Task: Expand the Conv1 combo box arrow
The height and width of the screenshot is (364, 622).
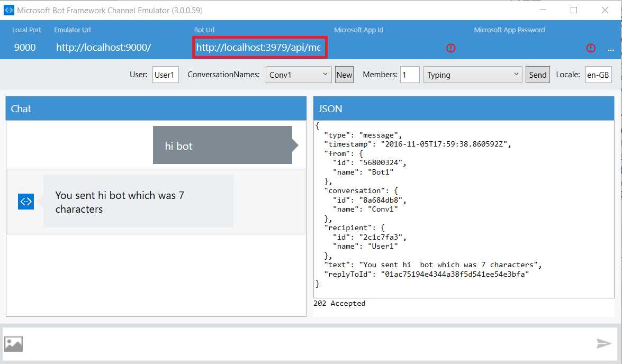Action: (x=326, y=75)
